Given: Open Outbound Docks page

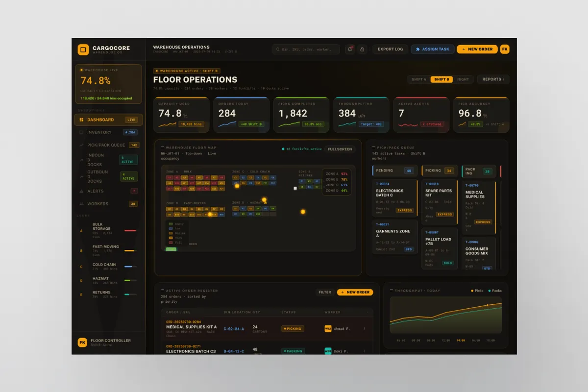Looking at the screenshot, I should pyautogui.click(x=108, y=176).
